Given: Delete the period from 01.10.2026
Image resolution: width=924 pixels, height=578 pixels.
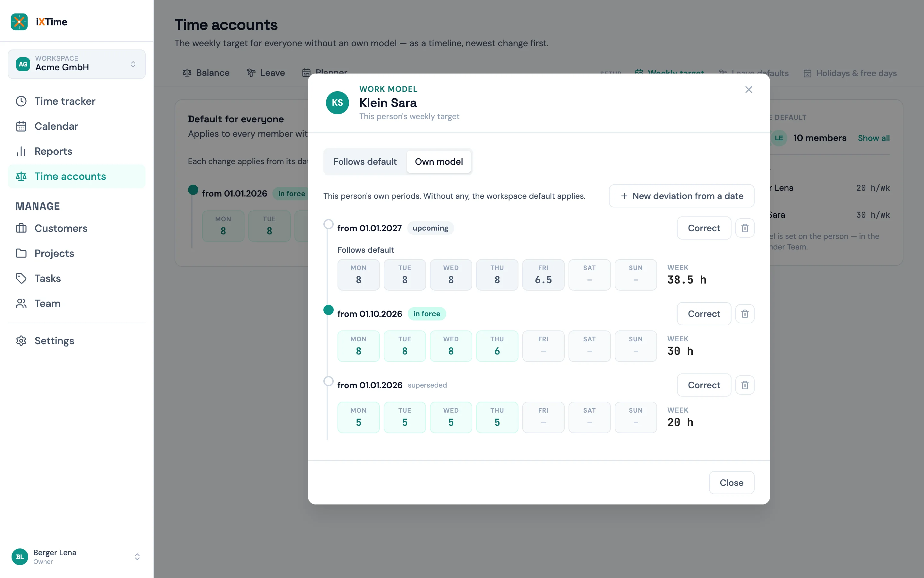Looking at the screenshot, I should tap(745, 314).
